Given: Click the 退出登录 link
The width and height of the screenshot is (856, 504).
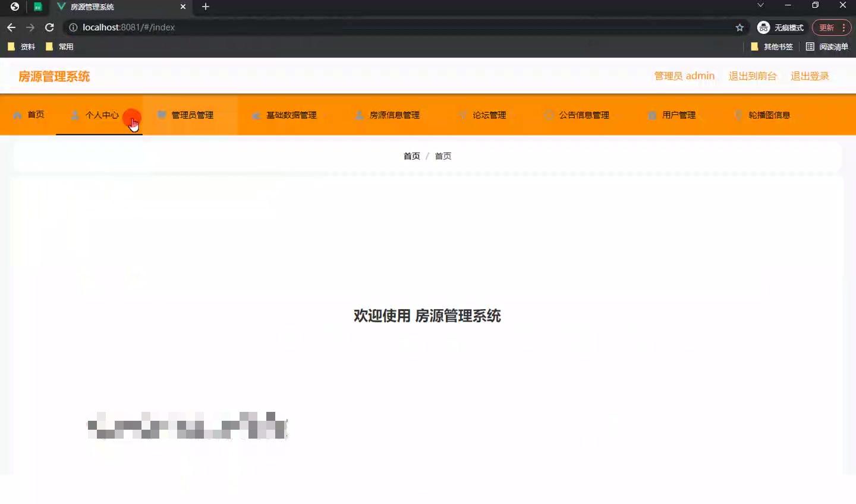Looking at the screenshot, I should (x=810, y=76).
